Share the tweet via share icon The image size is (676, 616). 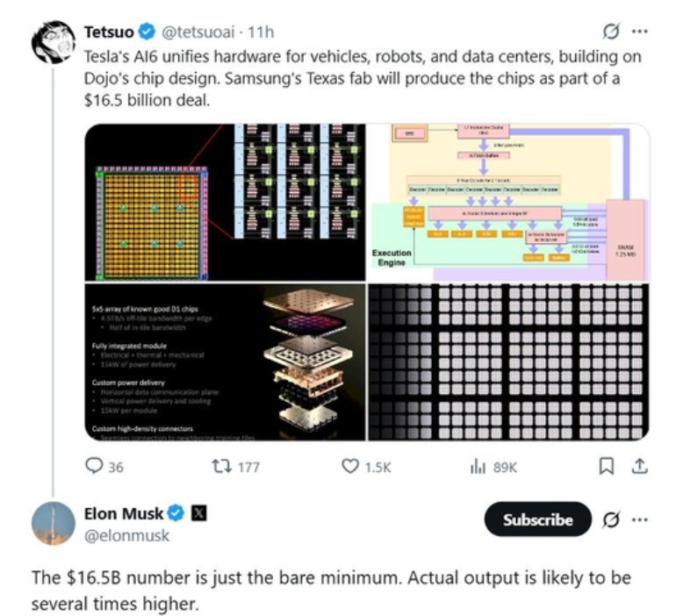[640, 467]
